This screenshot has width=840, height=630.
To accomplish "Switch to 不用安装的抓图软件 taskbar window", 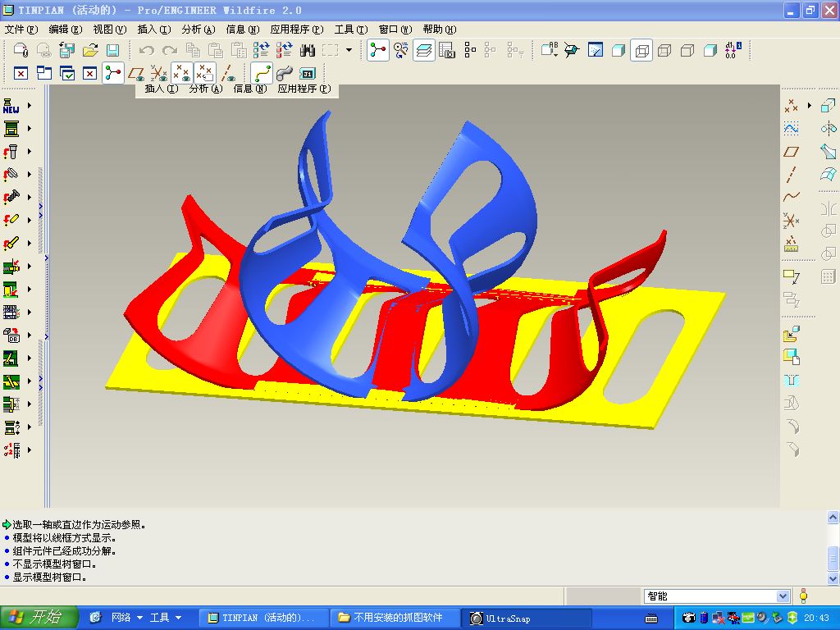I will click(x=394, y=618).
